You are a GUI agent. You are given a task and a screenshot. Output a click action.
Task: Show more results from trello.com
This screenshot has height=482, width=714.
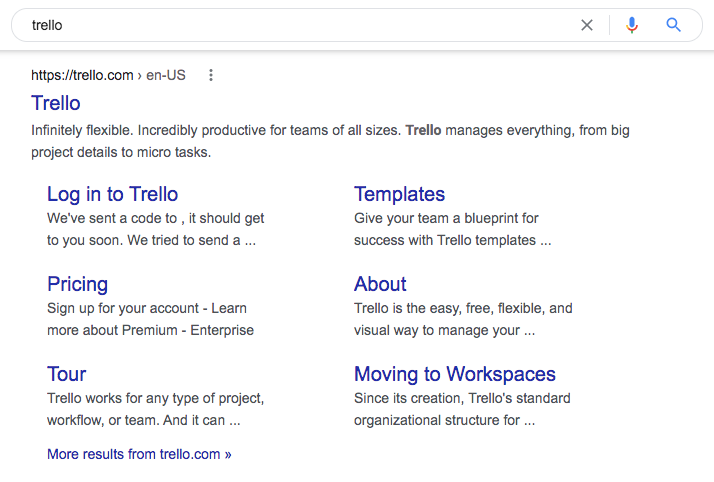click(139, 454)
